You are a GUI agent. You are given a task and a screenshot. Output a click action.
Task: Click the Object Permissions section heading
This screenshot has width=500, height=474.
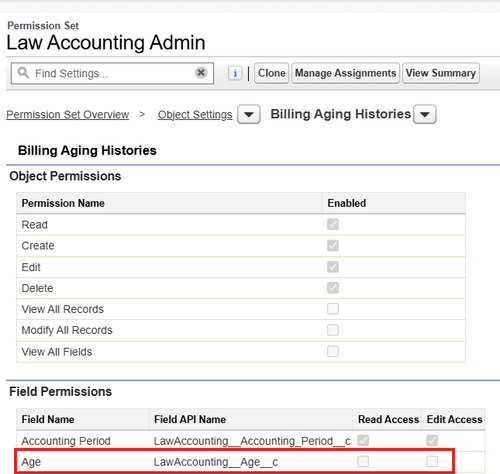[x=65, y=176]
